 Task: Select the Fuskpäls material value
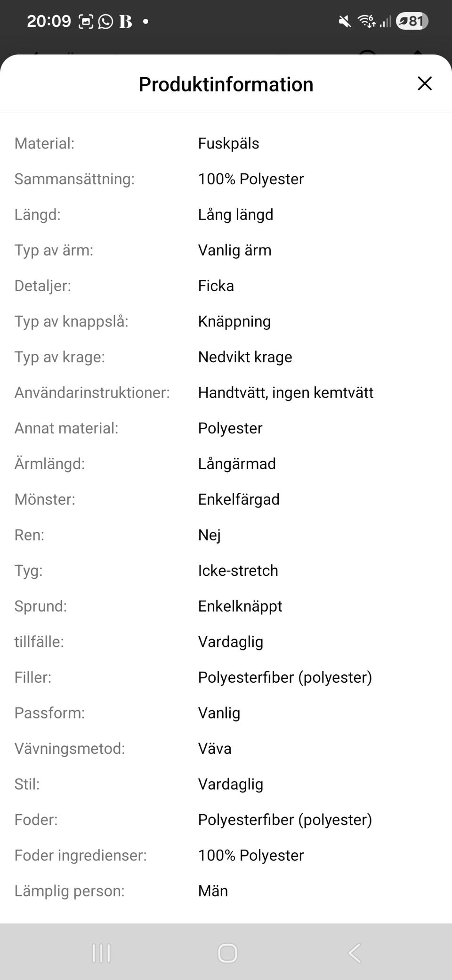[x=228, y=143]
